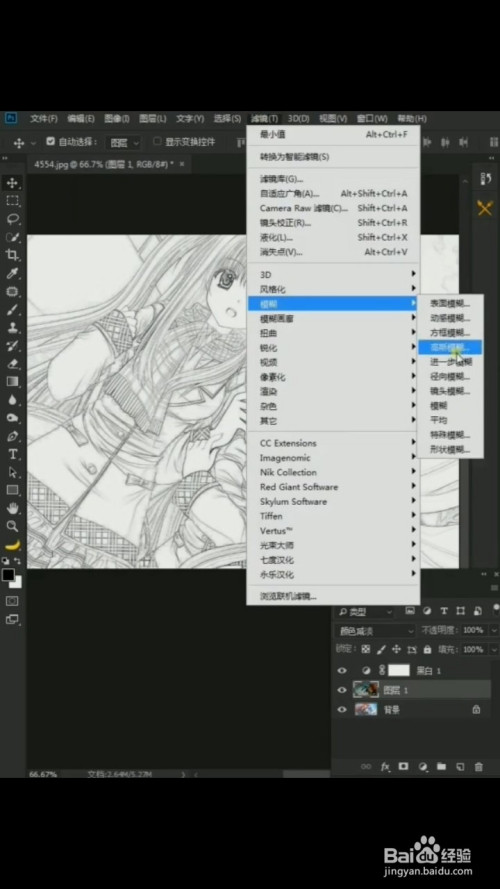Image resolution: width=500 pixels, height=889 pixels.
Task: Select the Hand tool
Action: [x=12, y=508]
